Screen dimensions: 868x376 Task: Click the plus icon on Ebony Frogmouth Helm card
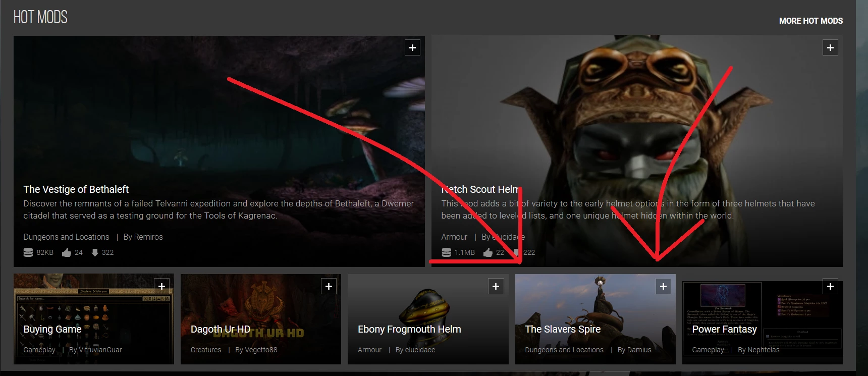[496, 286]
